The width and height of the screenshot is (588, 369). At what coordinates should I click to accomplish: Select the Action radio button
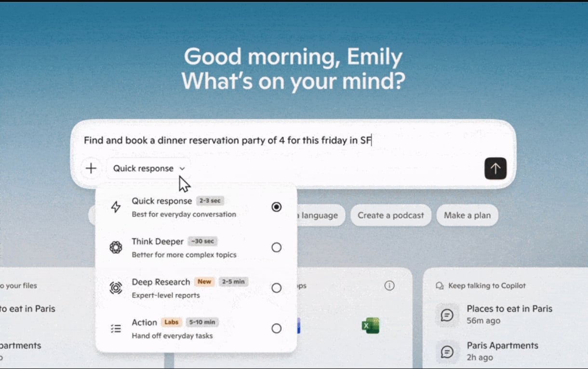point(276,328)
